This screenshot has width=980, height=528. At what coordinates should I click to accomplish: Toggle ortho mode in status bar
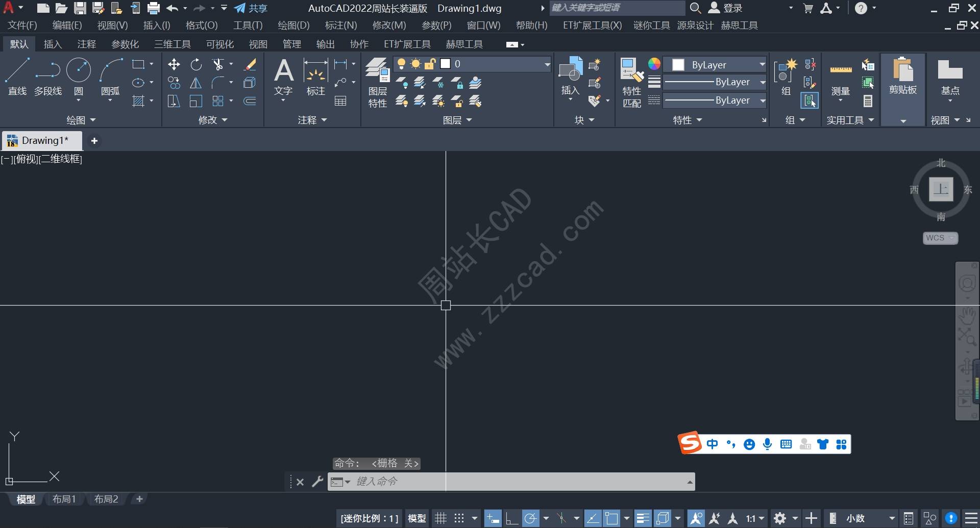(x=511, y=518)
